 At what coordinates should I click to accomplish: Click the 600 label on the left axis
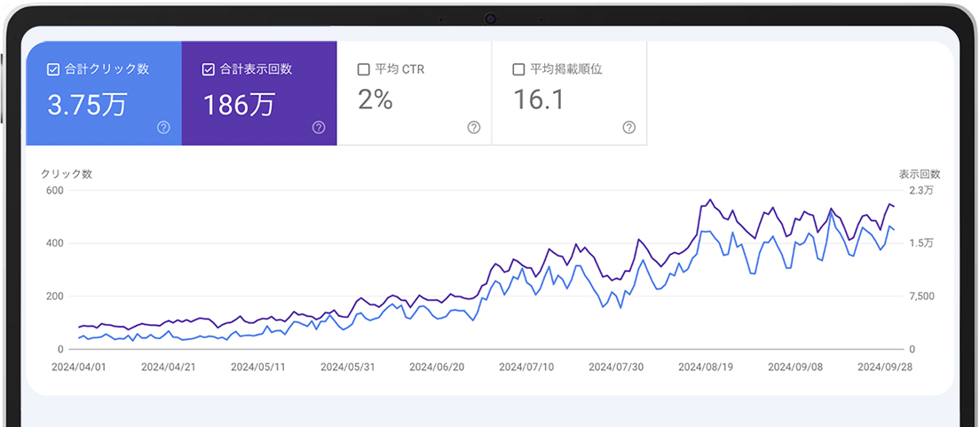coord(53,190)
